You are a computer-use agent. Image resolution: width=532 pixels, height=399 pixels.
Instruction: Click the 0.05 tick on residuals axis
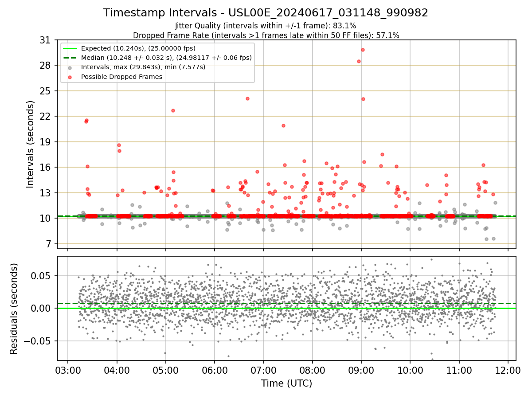pos(42,276)
